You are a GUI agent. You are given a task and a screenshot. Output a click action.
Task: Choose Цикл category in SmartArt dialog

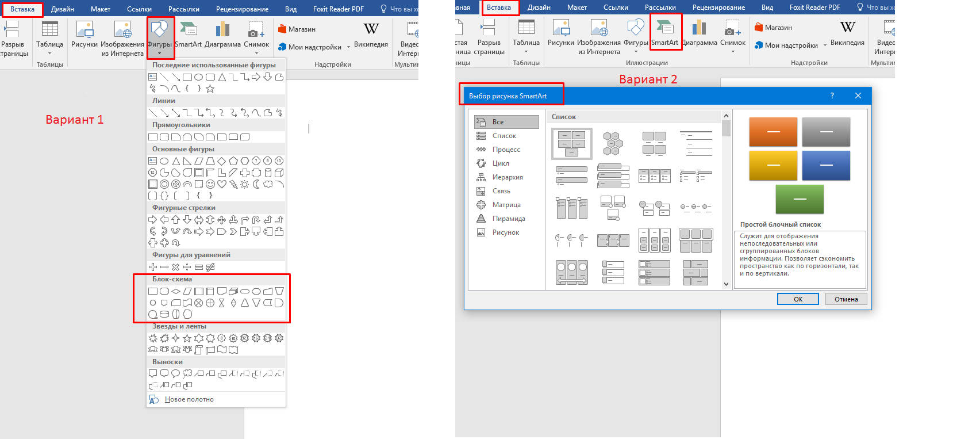coord(506,163)
